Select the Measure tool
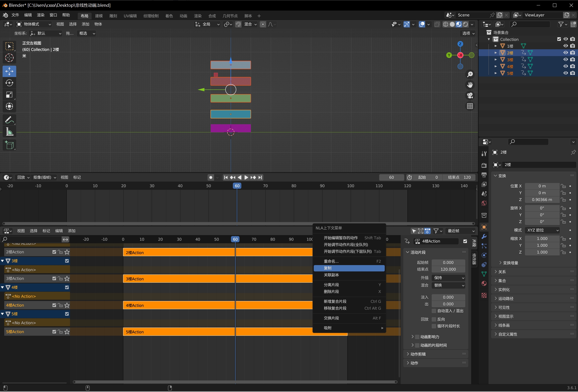 (x=9, y=132)
